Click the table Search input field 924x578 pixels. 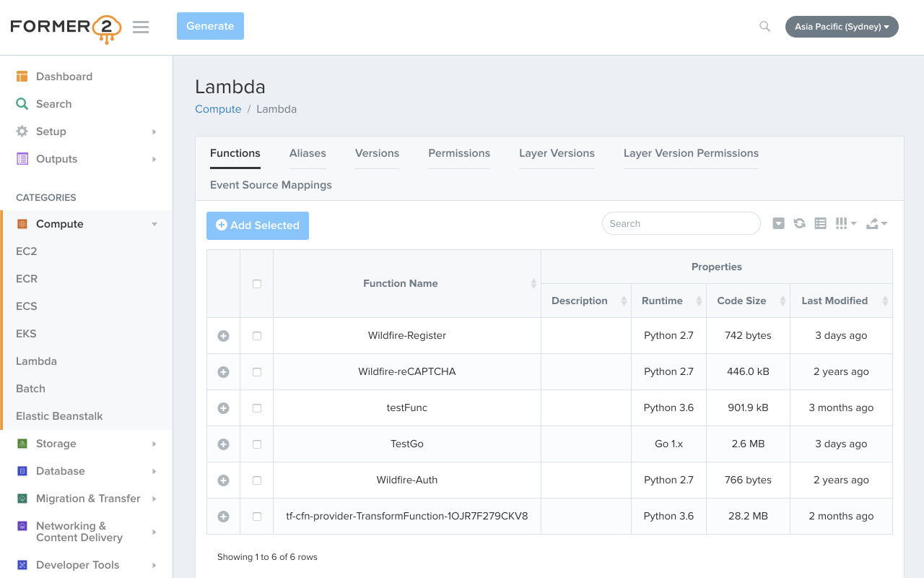pyautogui.click(x=681, y=224)
